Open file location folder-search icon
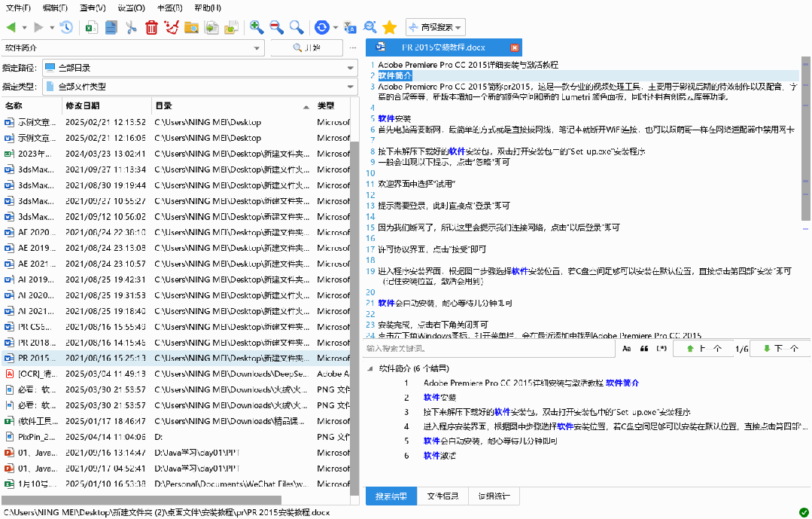 click(192, 27)
